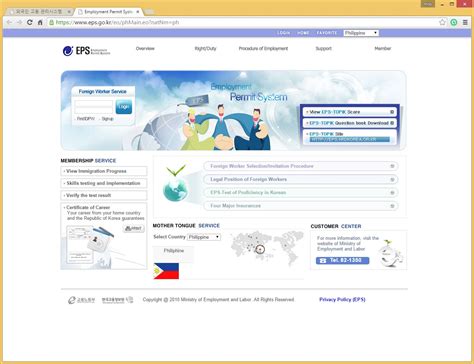Click the MOTHER TONGUE SERVICE heading
The width and height of the screenshot is (474, 364).
[x=186, y=226]
